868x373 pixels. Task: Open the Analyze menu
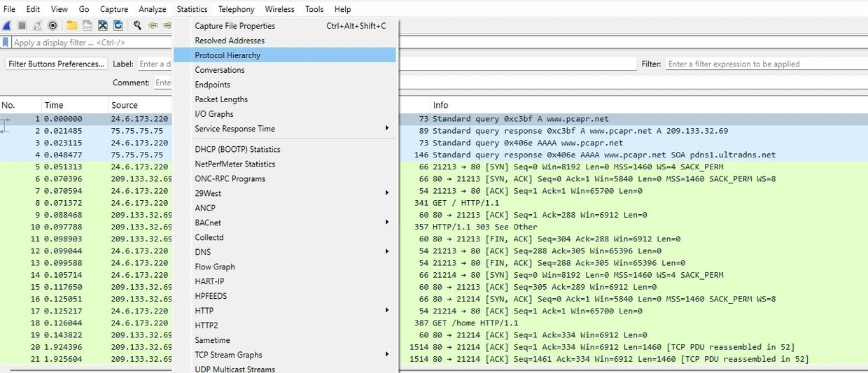click(x=152, y=9)
